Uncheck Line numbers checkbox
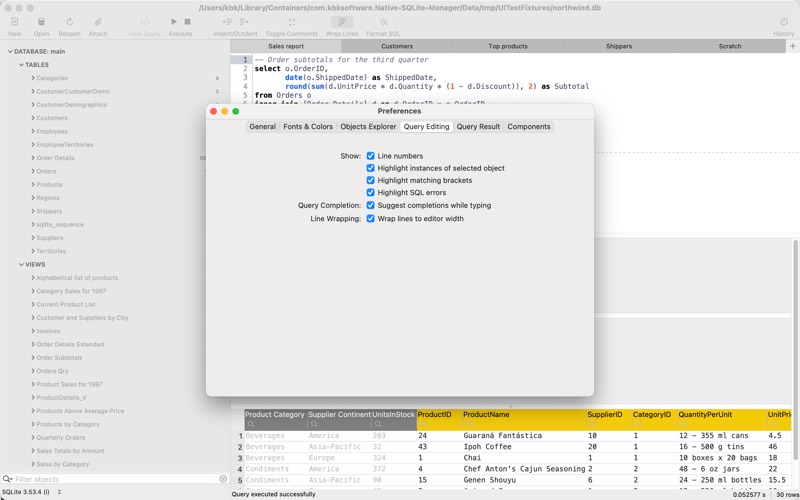Screen dimensions: 800x500 pyautogui.click(x=370, y=156)
